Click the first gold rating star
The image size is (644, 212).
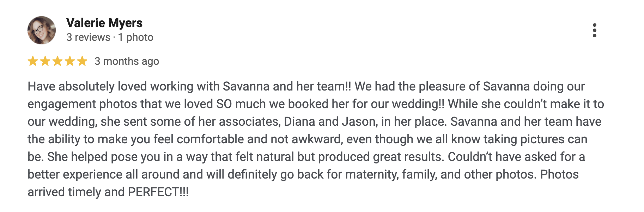point(33,61)
